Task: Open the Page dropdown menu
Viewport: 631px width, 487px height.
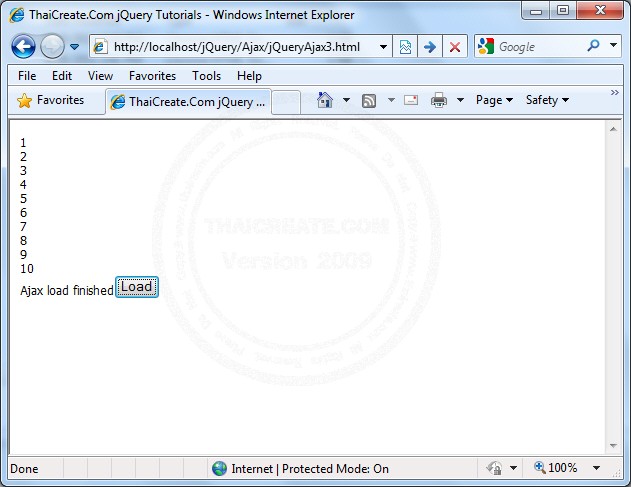Action: [494, 100]
